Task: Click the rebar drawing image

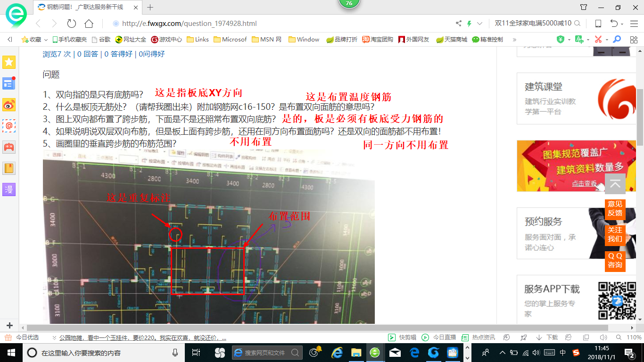Action: 209,237
